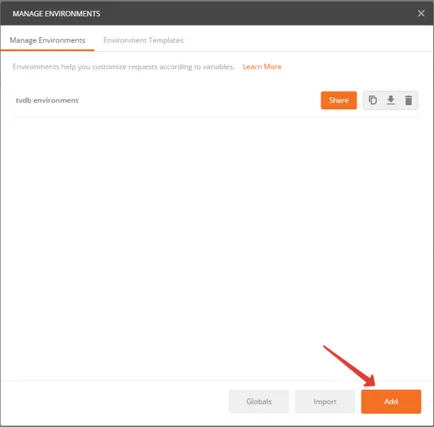Open the Globals settings

(x=259, y=401)
